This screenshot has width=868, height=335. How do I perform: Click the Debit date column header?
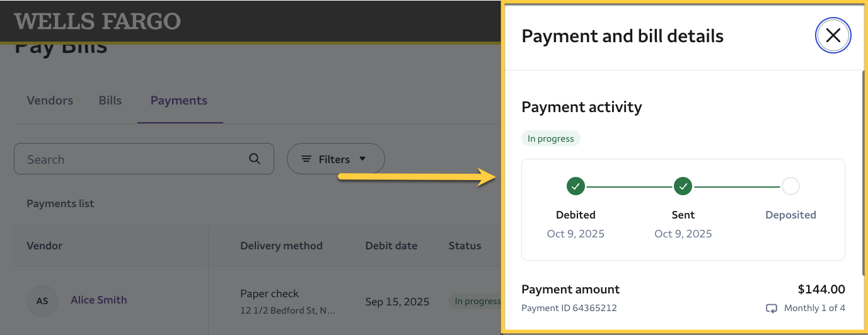click(391, 246)
